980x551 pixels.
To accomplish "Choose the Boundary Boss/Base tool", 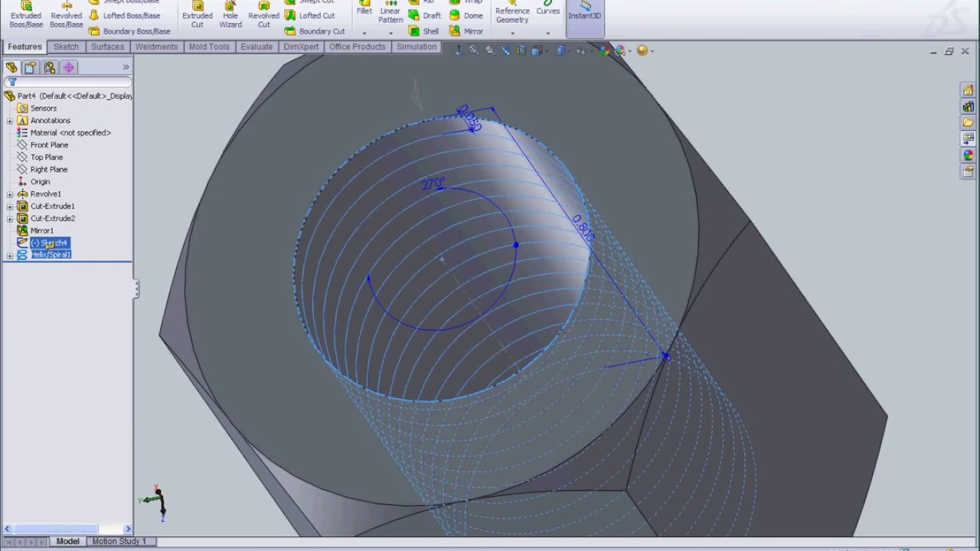I will [129, 31].
